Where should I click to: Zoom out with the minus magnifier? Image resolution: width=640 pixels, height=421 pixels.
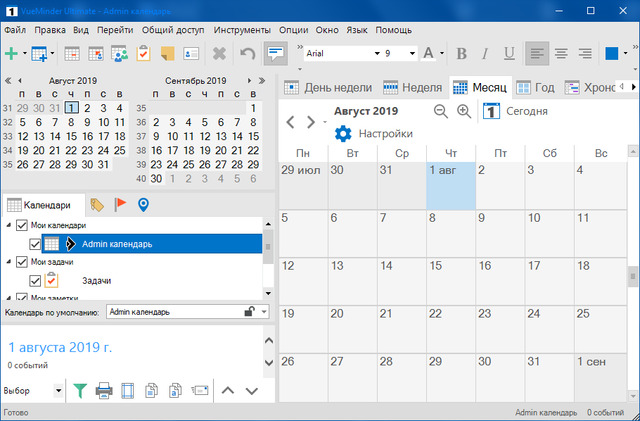[441, 111]
